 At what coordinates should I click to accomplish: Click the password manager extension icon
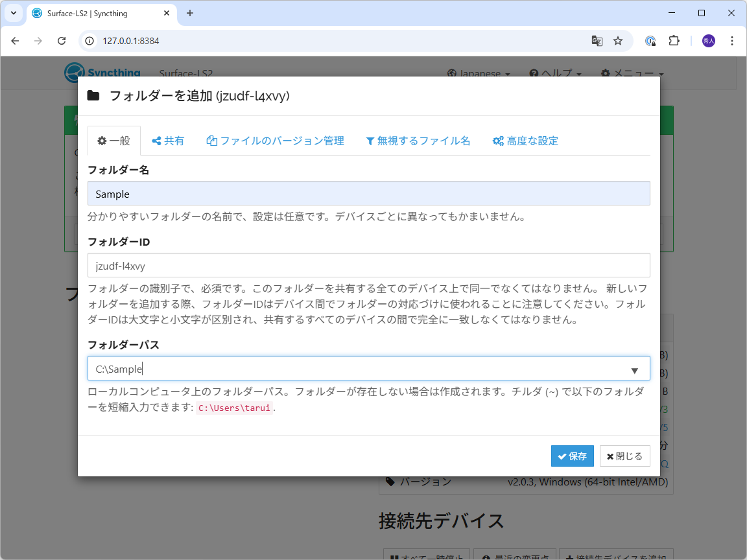[650, 41]
